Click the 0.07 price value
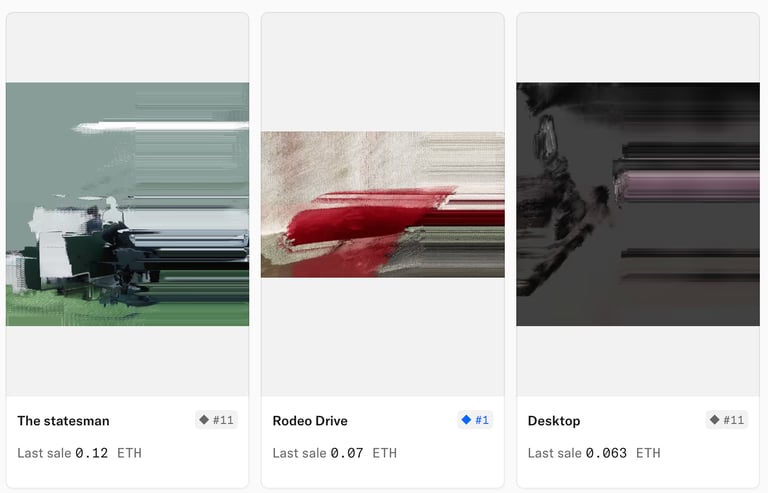The width and height of the screenshot is (768, 493). click(347, 453)
